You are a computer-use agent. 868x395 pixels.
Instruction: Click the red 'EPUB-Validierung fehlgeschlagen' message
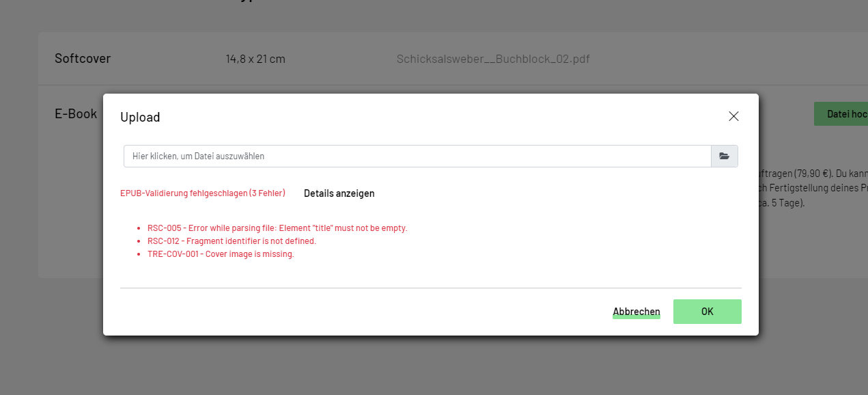tap(203, 193)
